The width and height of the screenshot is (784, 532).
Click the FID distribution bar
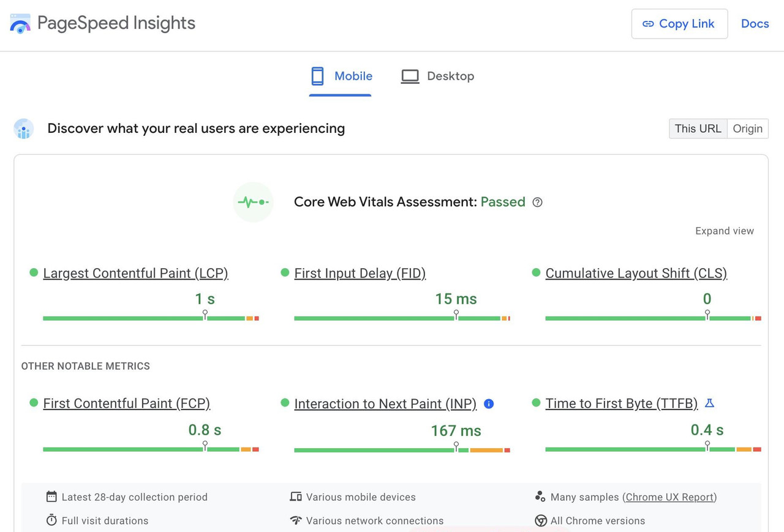[x=402, y=318]
